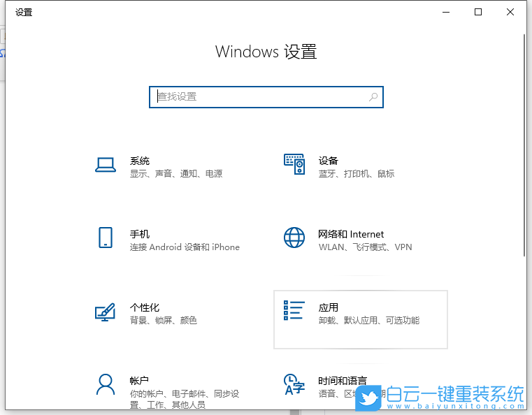Maximize the 设置 window
The image size is (532, 415).
(478, 12)
